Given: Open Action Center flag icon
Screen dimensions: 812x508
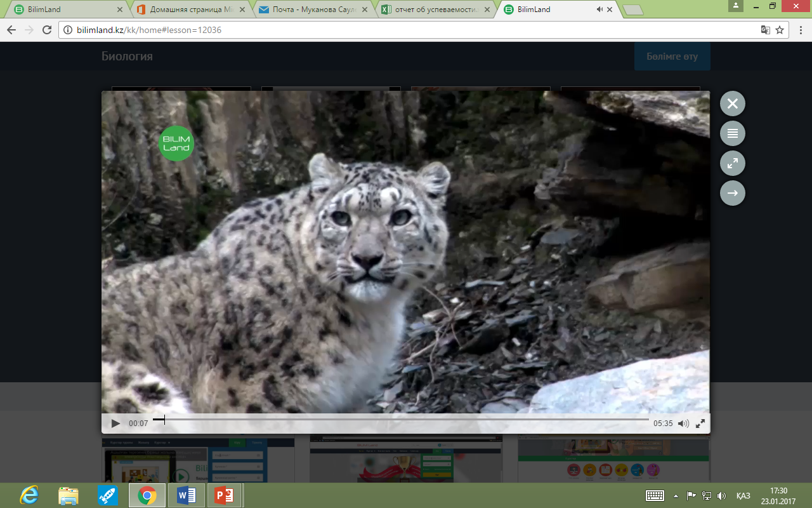Looking at the screenshot, I should (691, 496).
